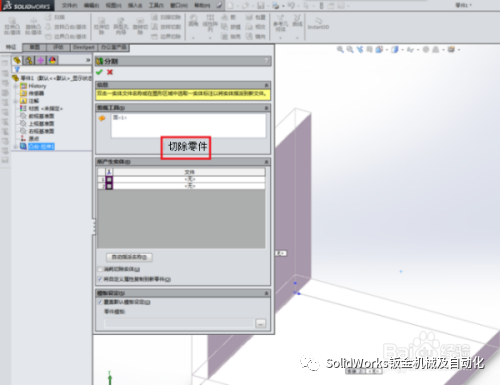This screenshot has width=500, height=385.
Task: Click View Settings icon
Action: tap(451, 50)
